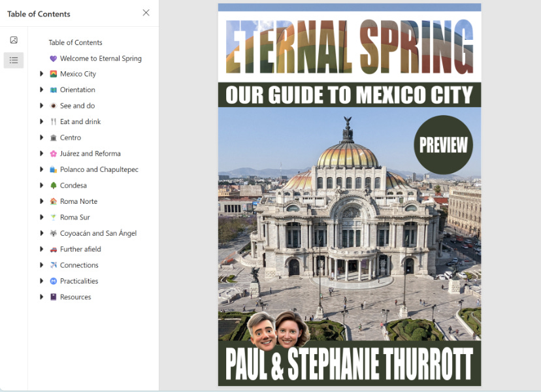541x392 pixels.
Task: Jump to Polanco and Chapultepec
Action: 99,169
